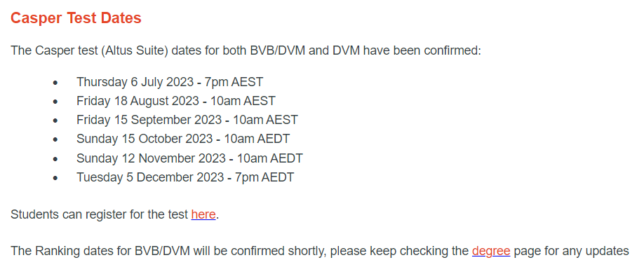
Task: Select the Friday 18 August 2023 entry
Action: [176, 101]
